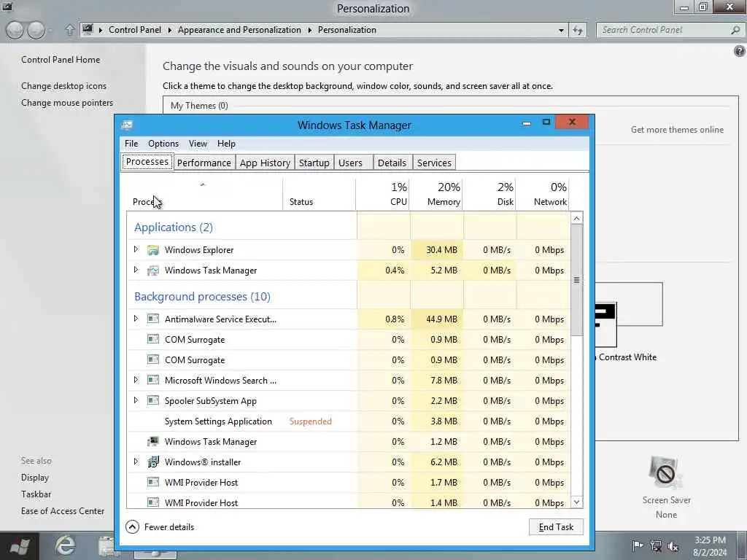Switch to the Details tab

(392, 163)
